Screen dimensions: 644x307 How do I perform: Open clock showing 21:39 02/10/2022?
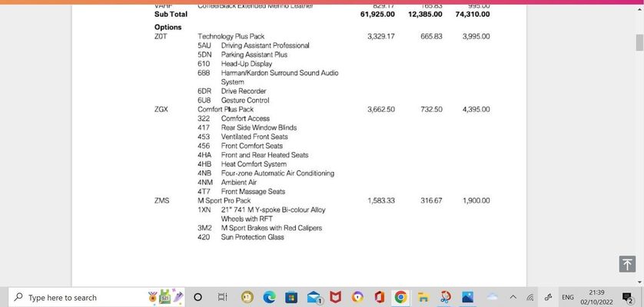[x=596, y=297]
